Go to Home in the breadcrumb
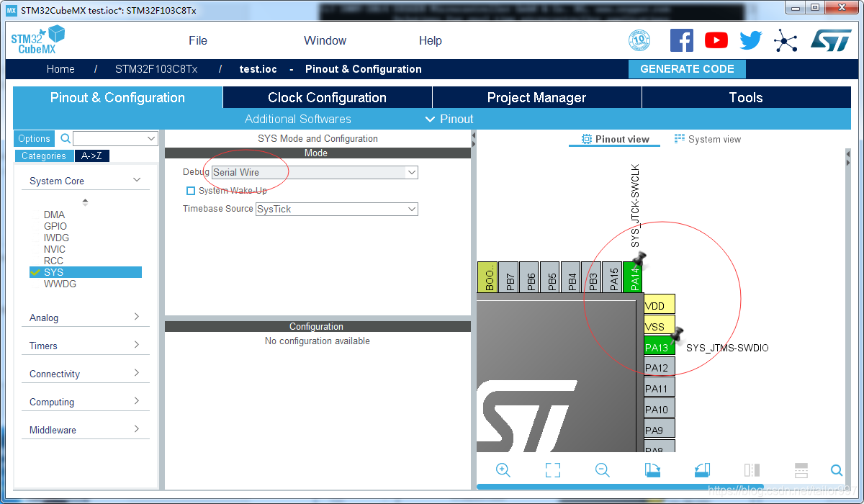This screenshot has height=504, width=864. 60,69
